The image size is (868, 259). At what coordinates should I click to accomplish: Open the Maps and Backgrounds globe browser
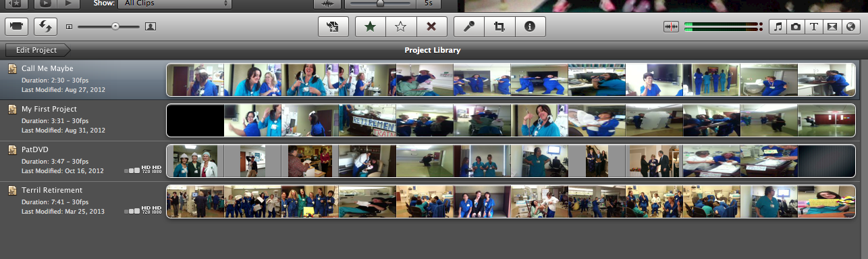(x=850, y=27)
